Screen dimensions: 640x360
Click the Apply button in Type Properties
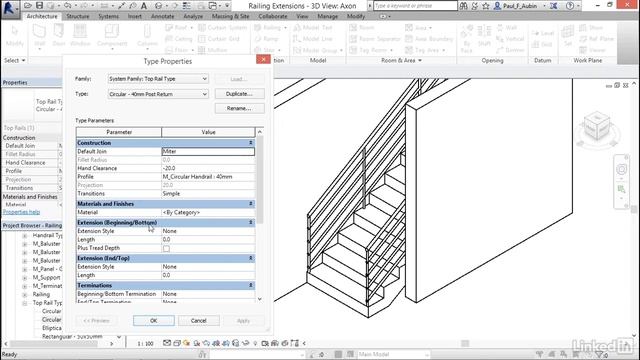click(x=243, y=321)
